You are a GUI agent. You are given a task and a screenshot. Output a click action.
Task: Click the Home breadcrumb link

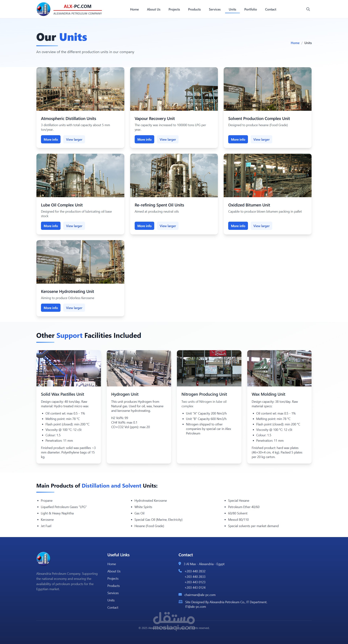pyautogui.click(x=295, y=43)
